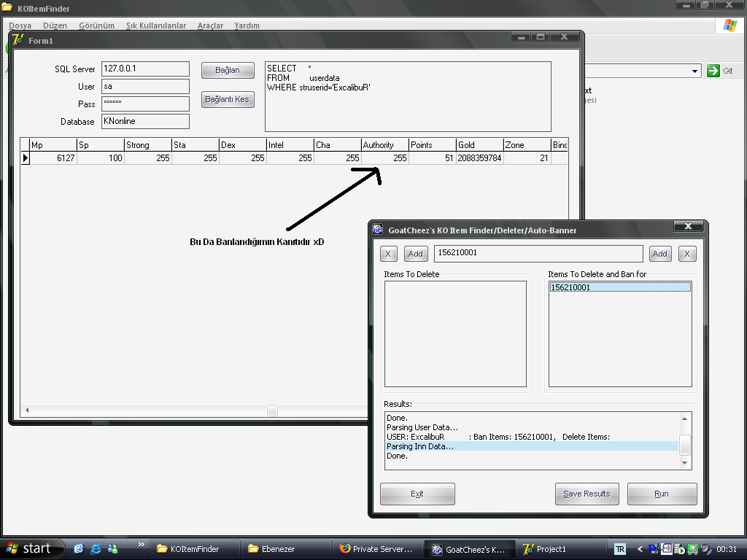
Task: Switch to KOItemFinder taskbar button
Action: click(194, 549)
